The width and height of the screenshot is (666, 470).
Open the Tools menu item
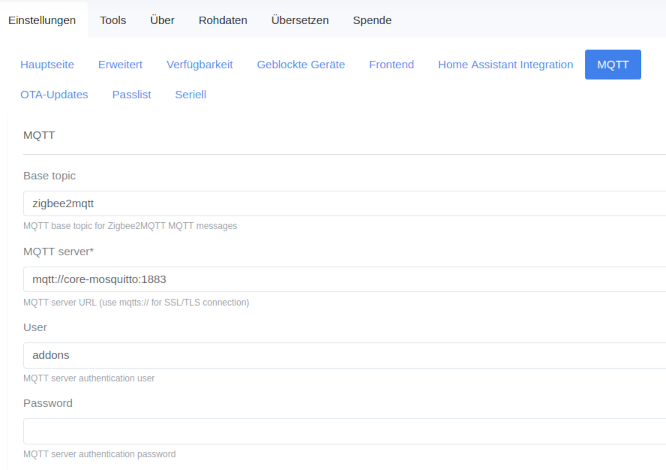[x=113, y=20]
